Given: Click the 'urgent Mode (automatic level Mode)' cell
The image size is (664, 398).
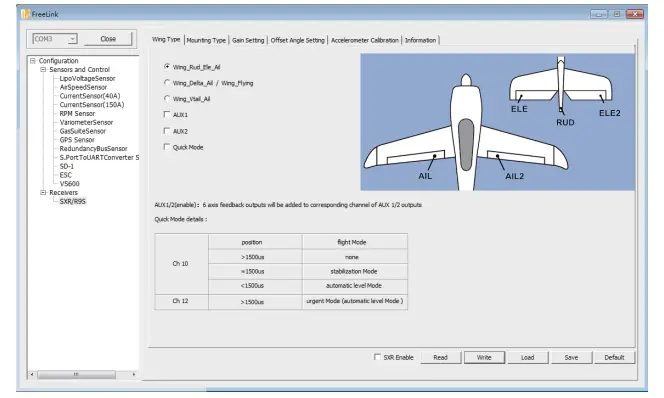Looking at the screenshot, I should pyautogui.click(x=354, y=301).
